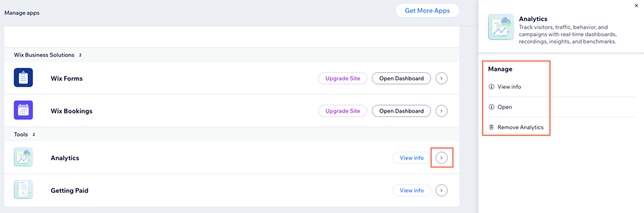The image size is (644, 213).
Task: Click the info icon beside View info
Action: (x=491, y=87)
